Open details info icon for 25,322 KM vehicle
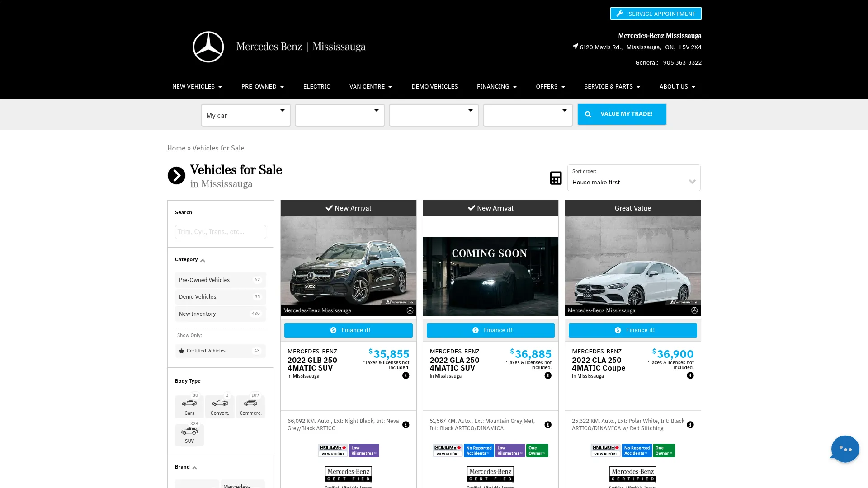The height and width of the screenshot is (488, 868). (x=690, y=425)
